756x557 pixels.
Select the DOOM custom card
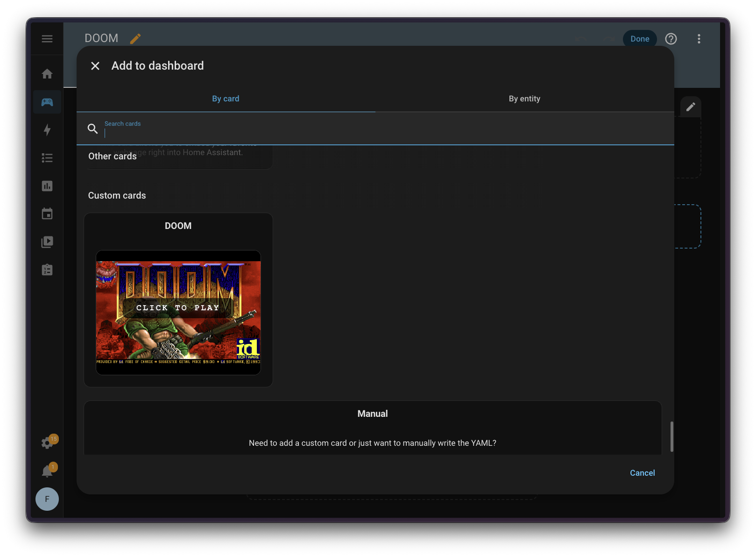point(178,300)
